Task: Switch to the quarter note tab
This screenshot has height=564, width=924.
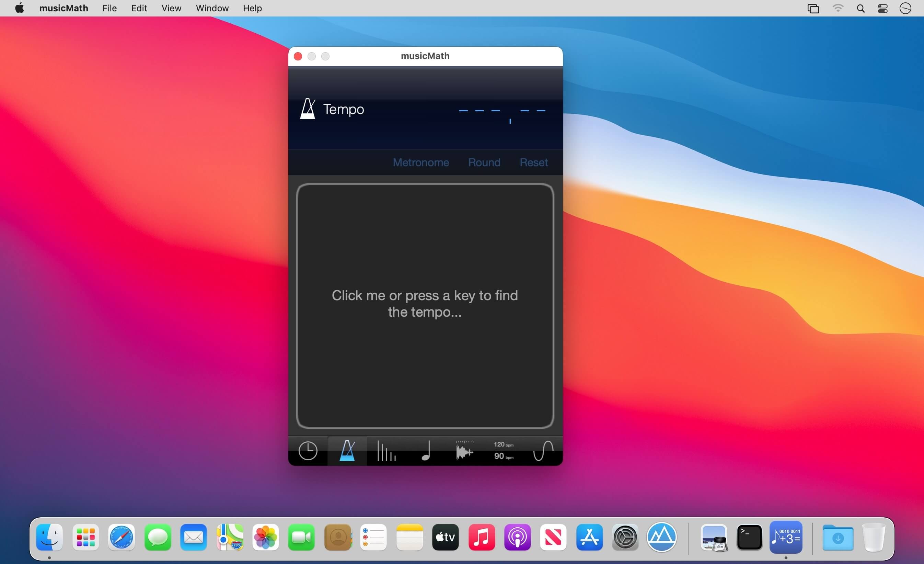Action: pyautogui.click(x=426, y=451)
